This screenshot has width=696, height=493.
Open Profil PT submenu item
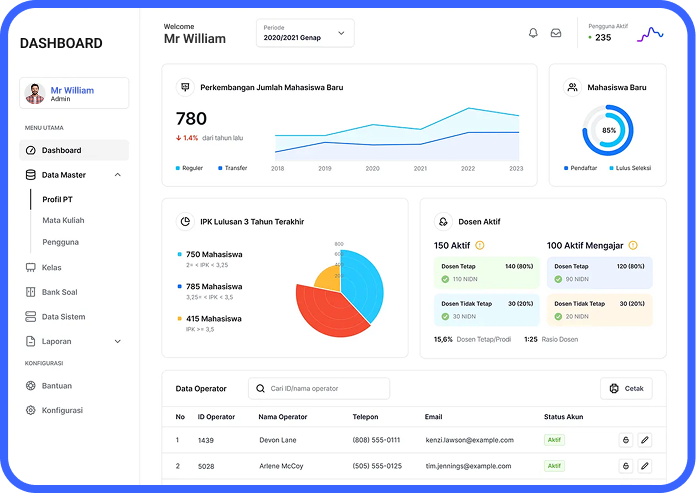point(57,199)
